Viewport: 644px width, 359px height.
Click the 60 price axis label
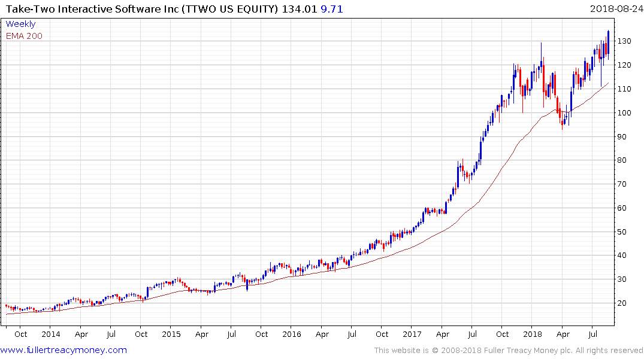[622, 208]
